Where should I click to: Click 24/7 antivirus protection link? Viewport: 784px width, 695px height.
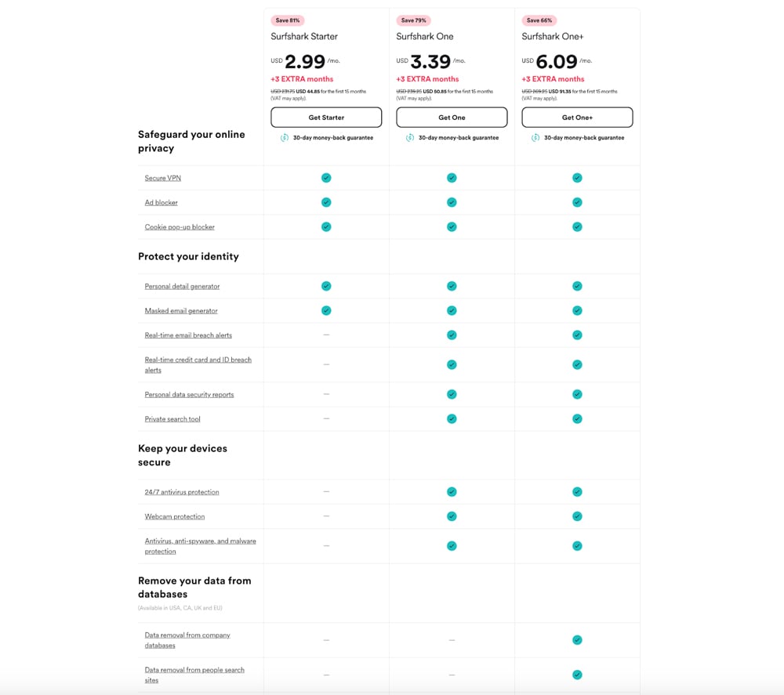tap(182, 492)
